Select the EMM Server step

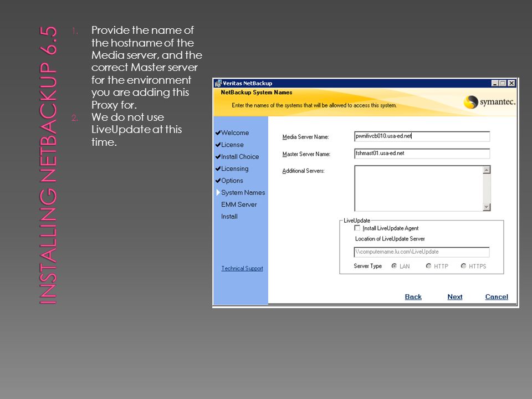[x=239, y=204]
